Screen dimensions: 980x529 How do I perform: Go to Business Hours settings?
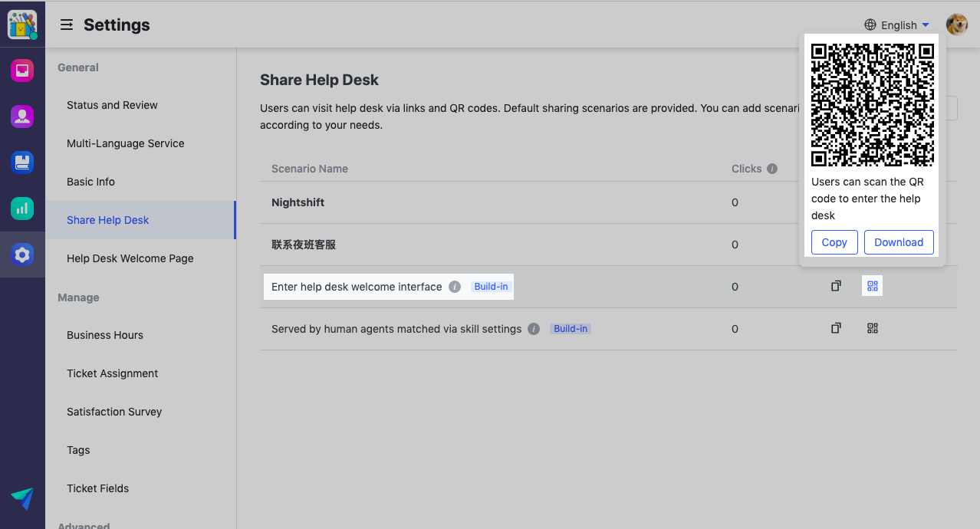[105, 335]
